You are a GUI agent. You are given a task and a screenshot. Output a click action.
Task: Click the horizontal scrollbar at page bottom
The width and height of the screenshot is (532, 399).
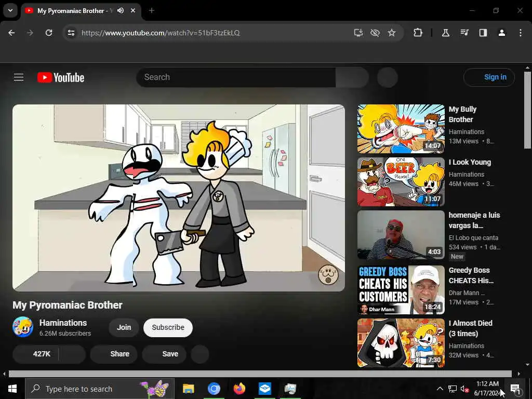click(260, 374)
